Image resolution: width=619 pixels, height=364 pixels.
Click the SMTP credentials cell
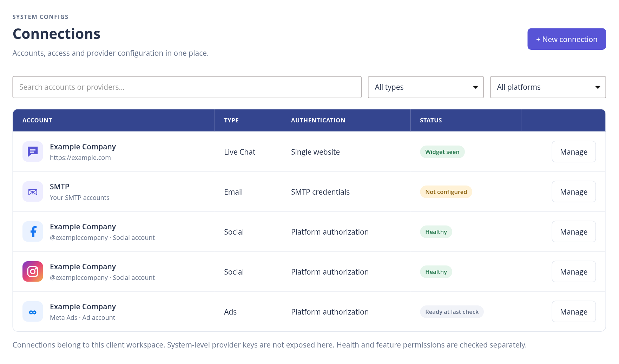pos(320,192)
